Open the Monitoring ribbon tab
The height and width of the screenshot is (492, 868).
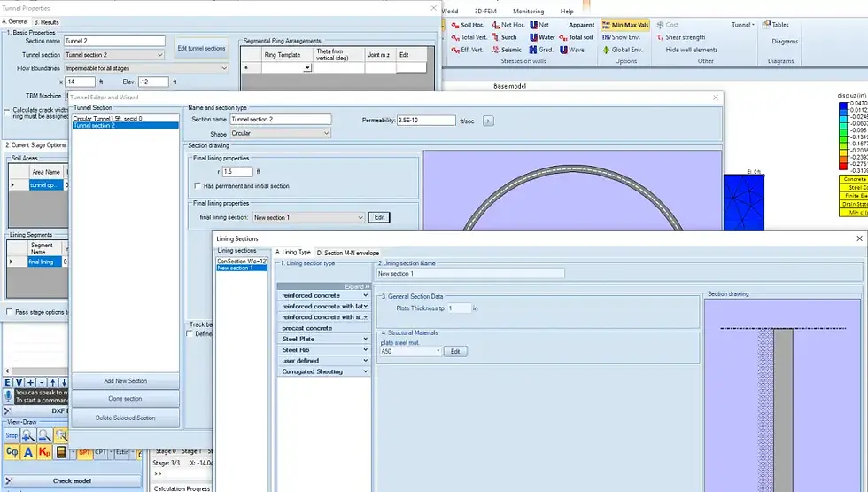528,11
